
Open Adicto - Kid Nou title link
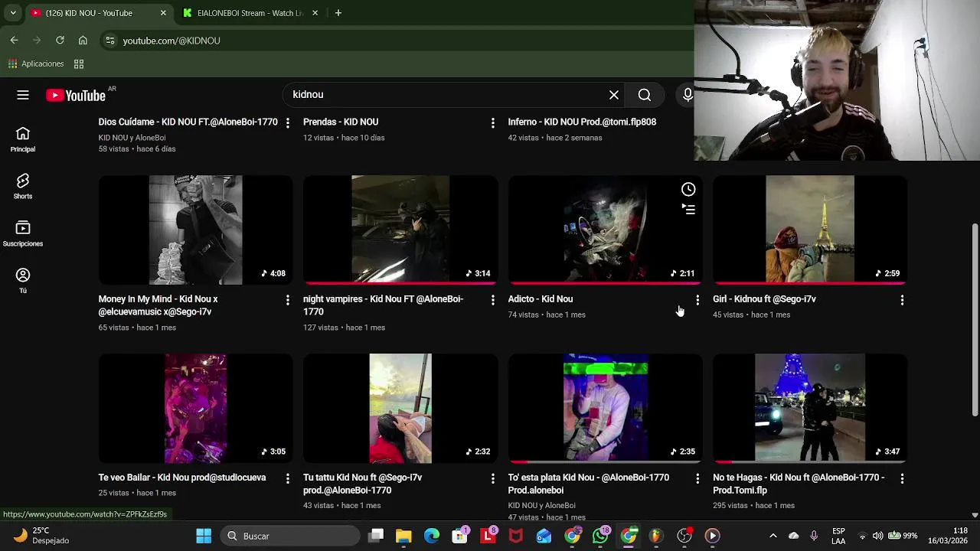coord(541,299)
